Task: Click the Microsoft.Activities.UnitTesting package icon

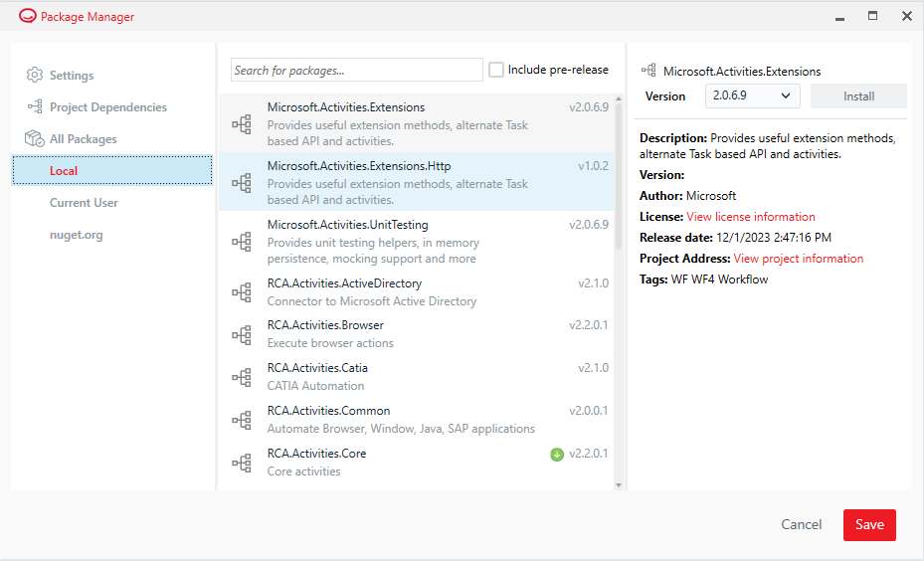Action: 242,242
